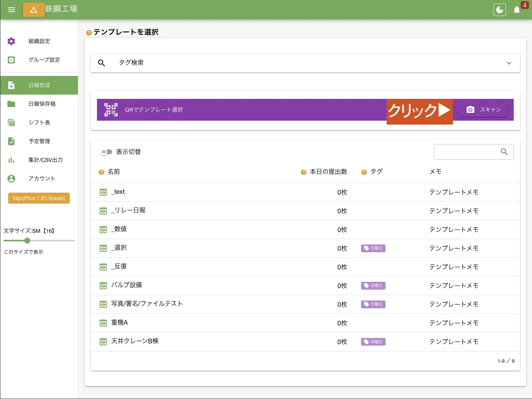This screenshot has height=399, width=532.
Task: Click テンプレートメモ in the 重機A row
Action: 454,323
